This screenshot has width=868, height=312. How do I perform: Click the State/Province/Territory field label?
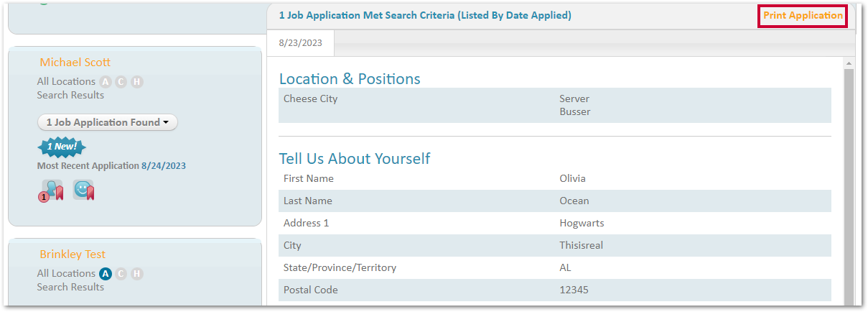coord(340,267)
